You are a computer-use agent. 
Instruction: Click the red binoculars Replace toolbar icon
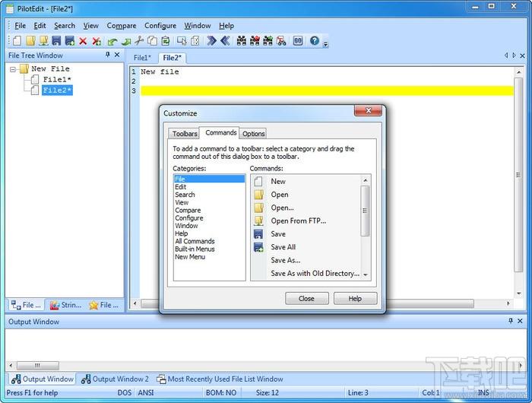[281, 41]
